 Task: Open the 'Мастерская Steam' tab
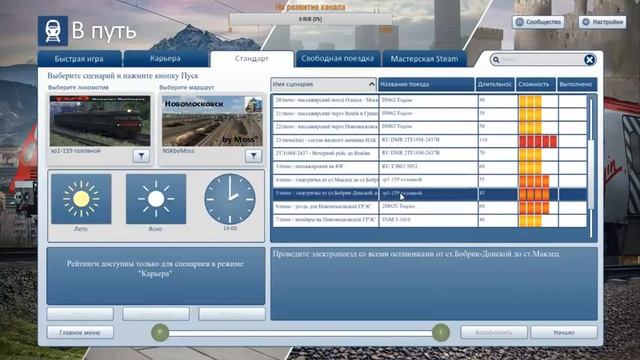(424, 59)
